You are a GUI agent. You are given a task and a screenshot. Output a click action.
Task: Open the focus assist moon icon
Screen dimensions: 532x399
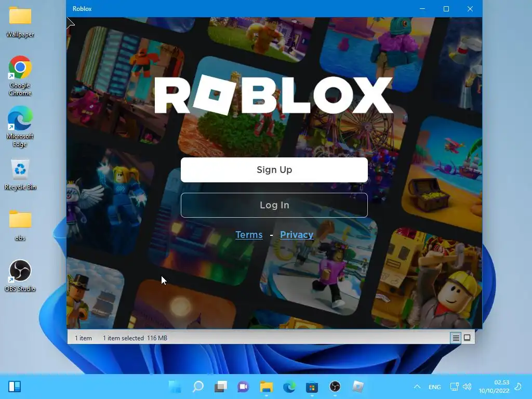pyautogui.click(x=518, y=387)
